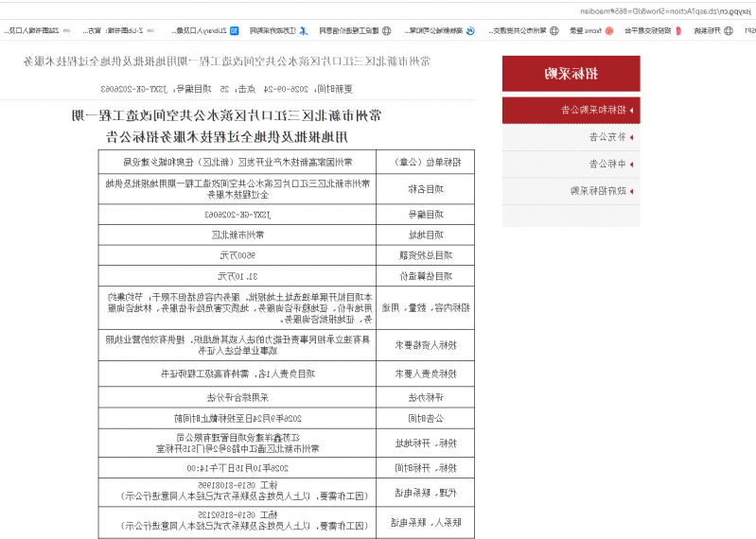Image resolution: width=756 pixels, height=539 pixels.
Task: Open the 开标系统 bookmark
Action: tap(713, 31)
